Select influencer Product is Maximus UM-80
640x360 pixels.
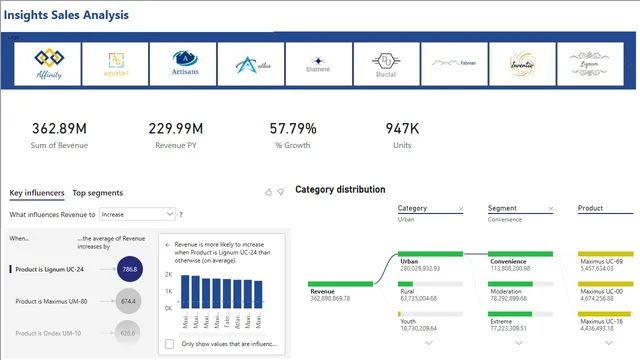[x=51, y=301]
